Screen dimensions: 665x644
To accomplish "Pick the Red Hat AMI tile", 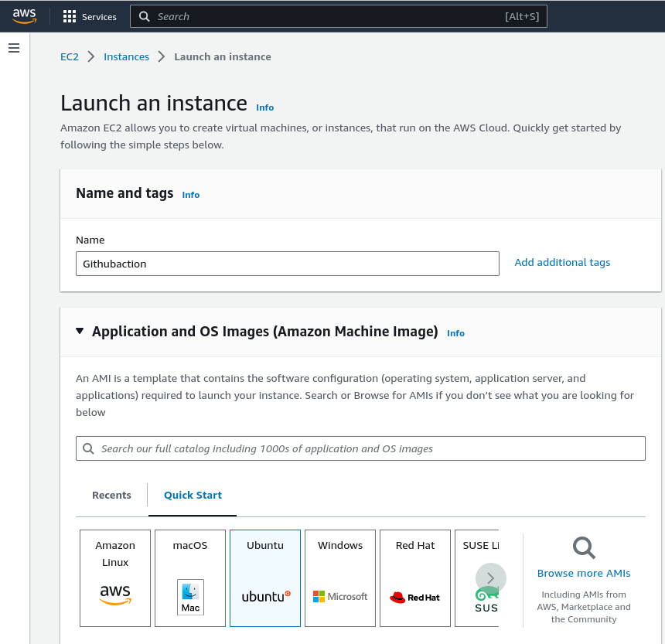I will (x=415, y=578).
